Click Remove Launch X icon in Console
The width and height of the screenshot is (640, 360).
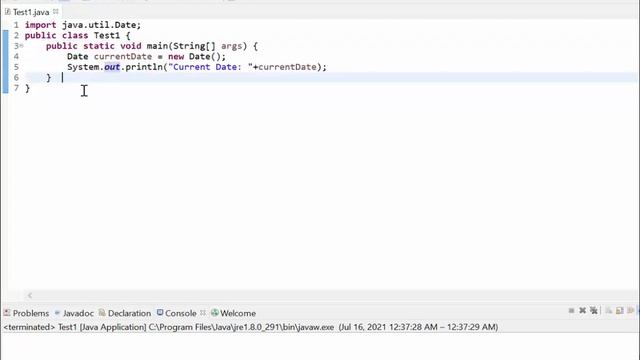point(582,311)
